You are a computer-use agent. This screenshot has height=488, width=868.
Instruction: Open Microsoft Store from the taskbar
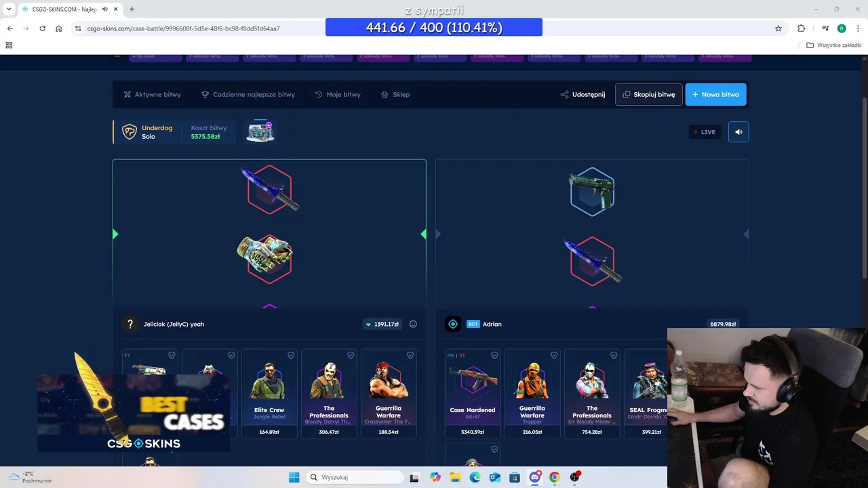coord(515,477)
